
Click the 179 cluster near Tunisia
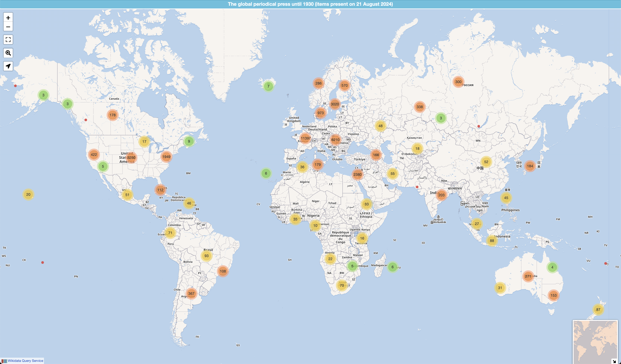coord(318,165)
